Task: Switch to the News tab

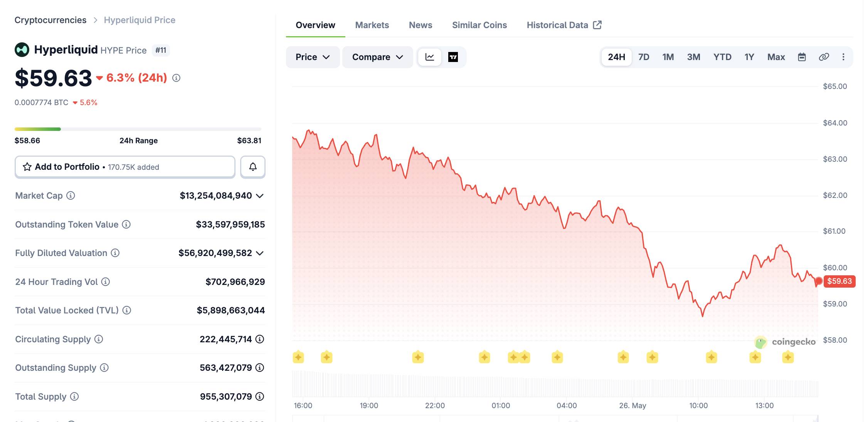Action: click(x=421, y=25)
